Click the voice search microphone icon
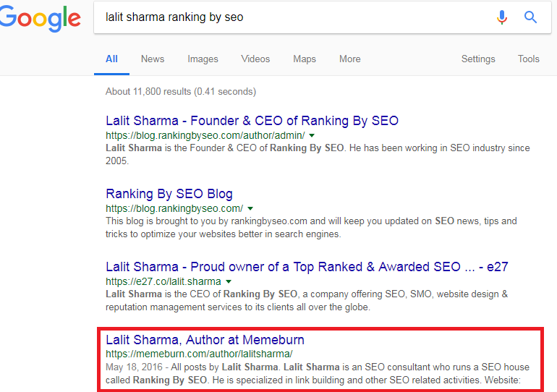557x392 pixels. [x=501, y=17]
